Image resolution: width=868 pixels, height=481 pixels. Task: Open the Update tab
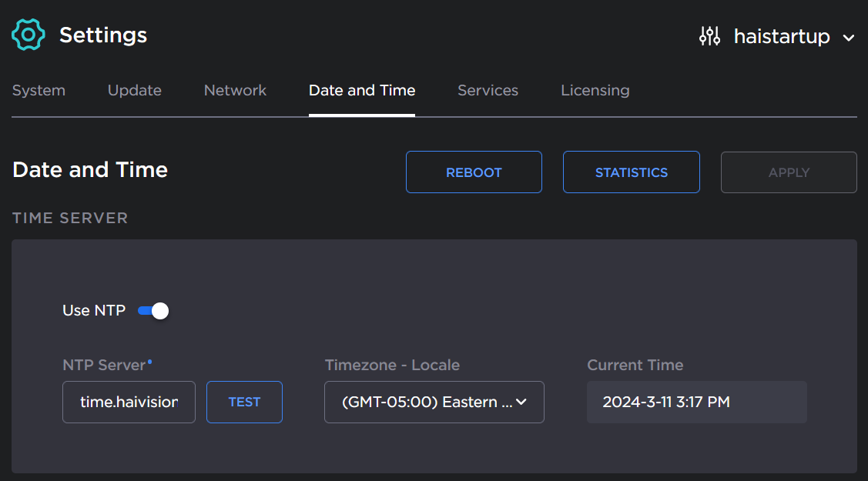135,91
